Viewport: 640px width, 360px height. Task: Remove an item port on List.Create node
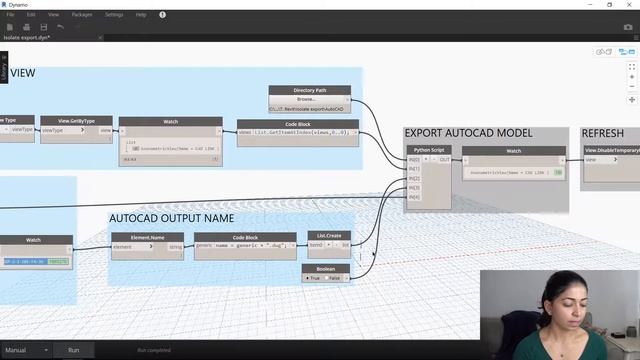click(x=336, y=245)
